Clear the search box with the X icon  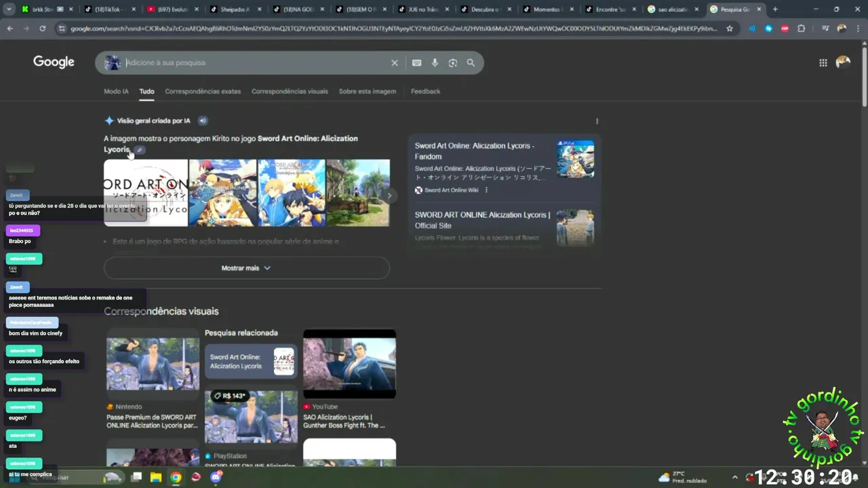tap(394, 62)
